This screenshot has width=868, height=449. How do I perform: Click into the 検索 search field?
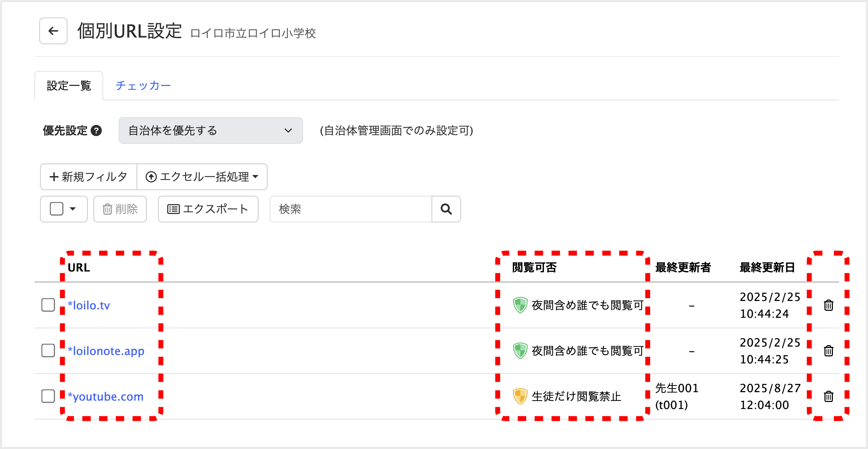coord(350,209)
